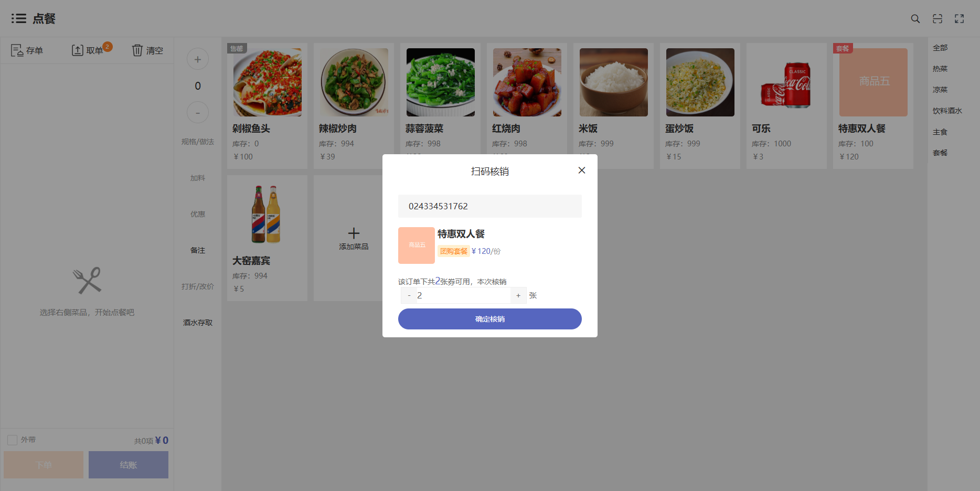Decrease coupon count in dialog
This screenshot has width=980, height=491.
[409, 296]
